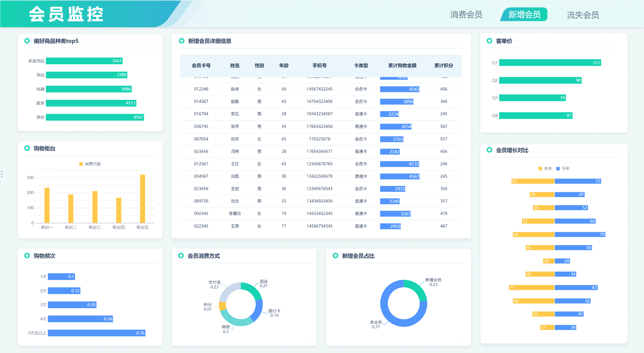This screenshot has width=644, height=353.
Task: Click the ring icon beside 新增会员详细信息
Action: (x=182, y=41)
